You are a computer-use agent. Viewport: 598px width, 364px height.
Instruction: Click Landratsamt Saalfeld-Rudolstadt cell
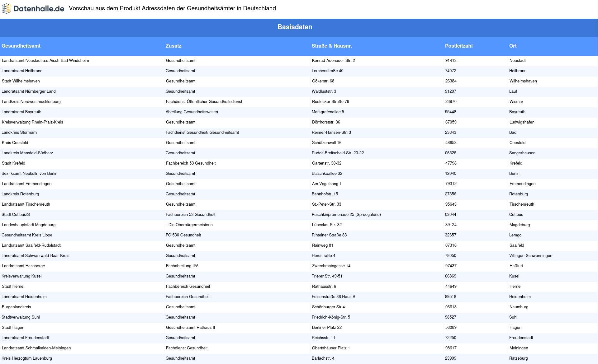(31, 245)
